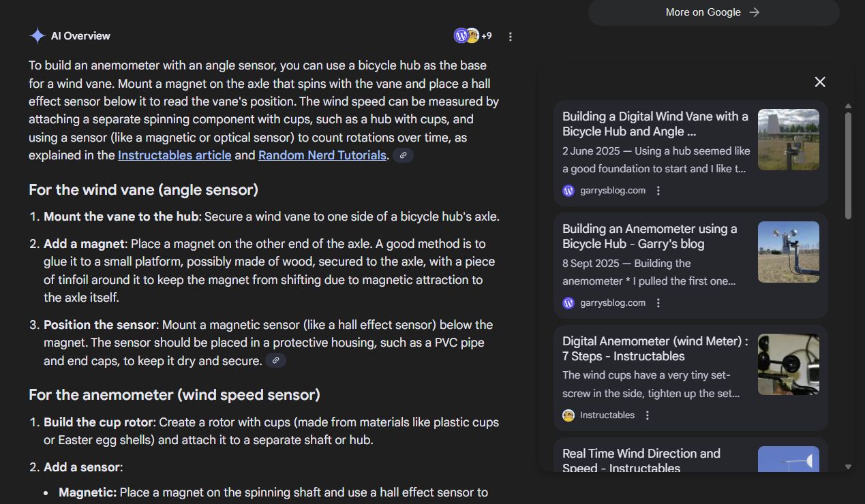The image size is (865, 504).
Task: Open the Random Nerd Tutorials link
Action: (322, 155)
